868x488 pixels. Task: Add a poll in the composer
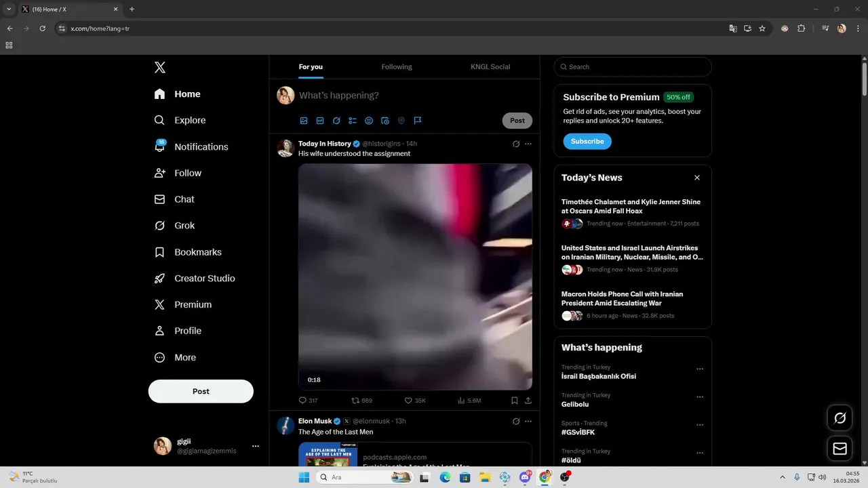coord(353,121)
